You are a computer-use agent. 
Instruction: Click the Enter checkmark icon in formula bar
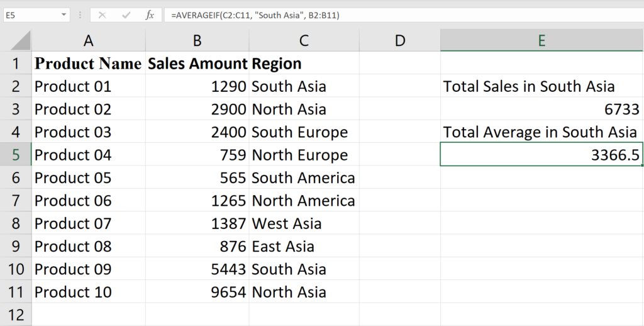126,15
